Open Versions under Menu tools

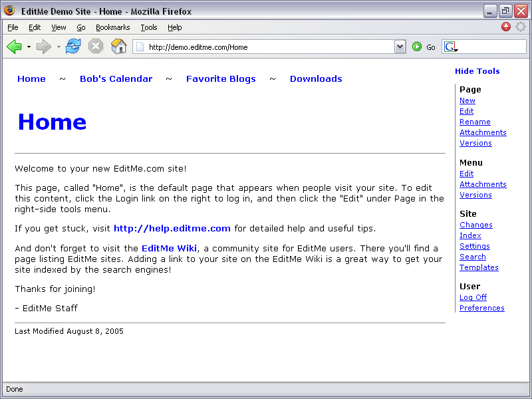tap(475, 195)
